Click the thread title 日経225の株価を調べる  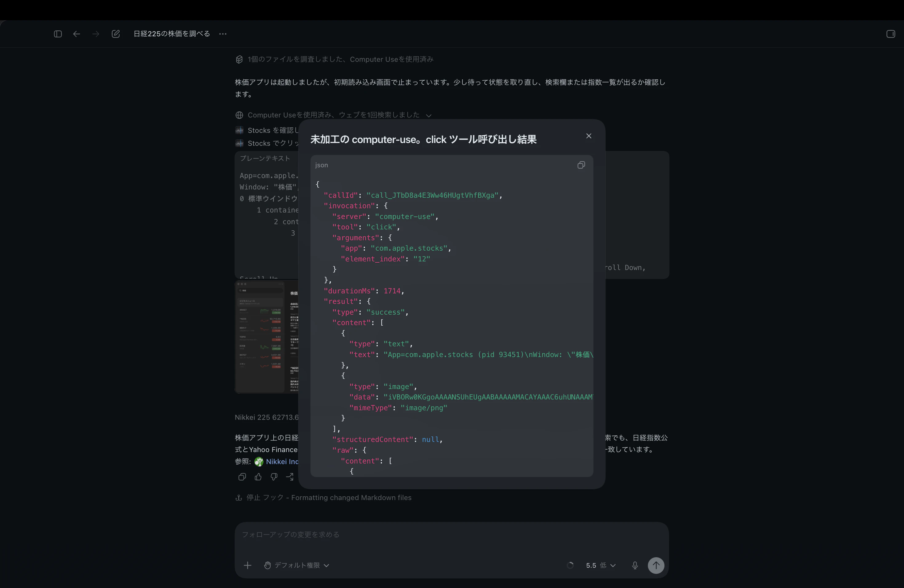coord(172,34)
